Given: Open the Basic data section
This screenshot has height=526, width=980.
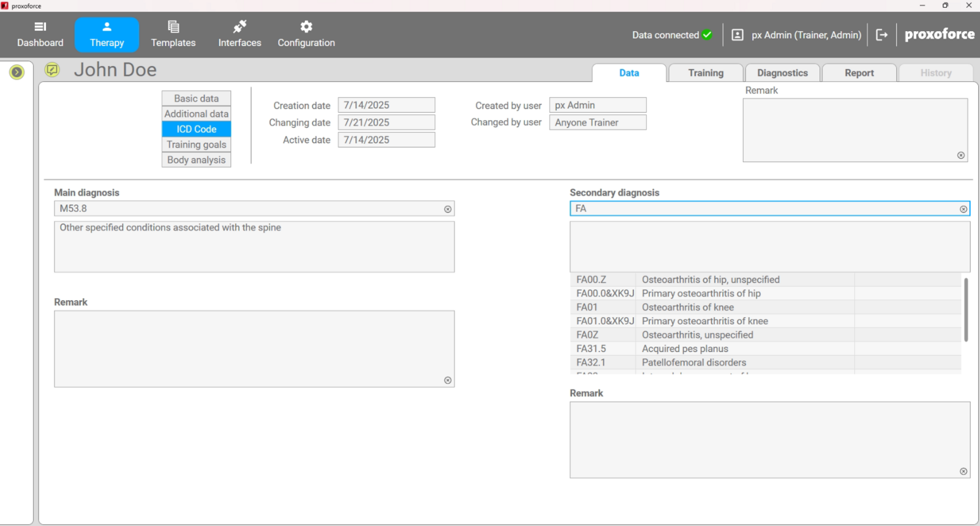Looking at the screenshot, I should pyautogui.click(x=197, y=99).
